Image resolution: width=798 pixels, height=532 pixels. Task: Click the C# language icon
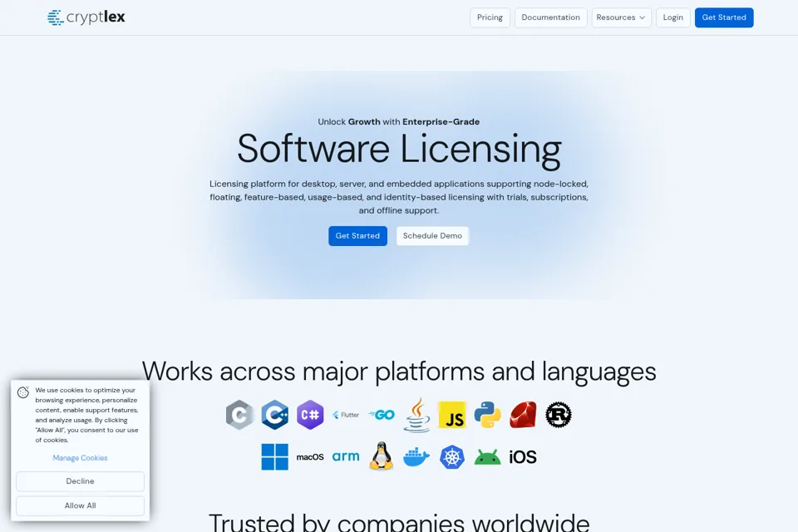pos(310,415)
